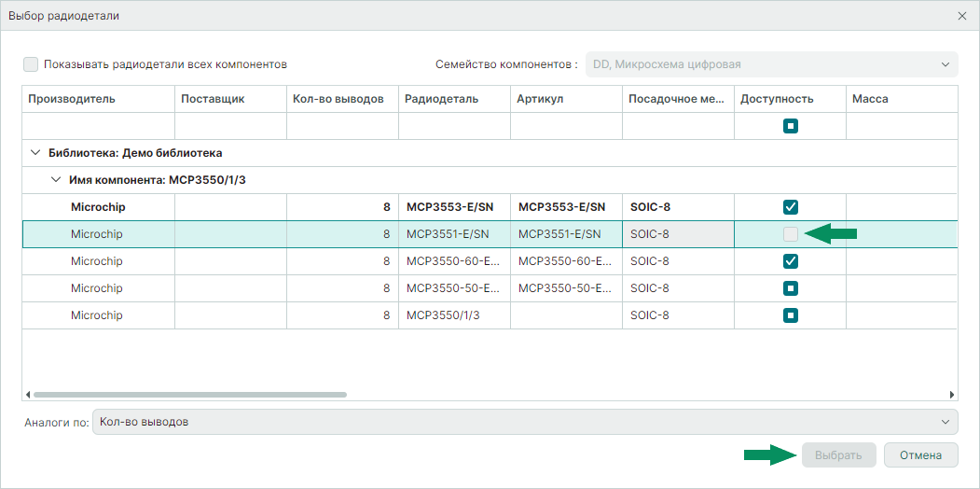Toggle the availability filter checkbox in filter row
980x489 pixels.
pyautogui.click(x=791, y=126)
